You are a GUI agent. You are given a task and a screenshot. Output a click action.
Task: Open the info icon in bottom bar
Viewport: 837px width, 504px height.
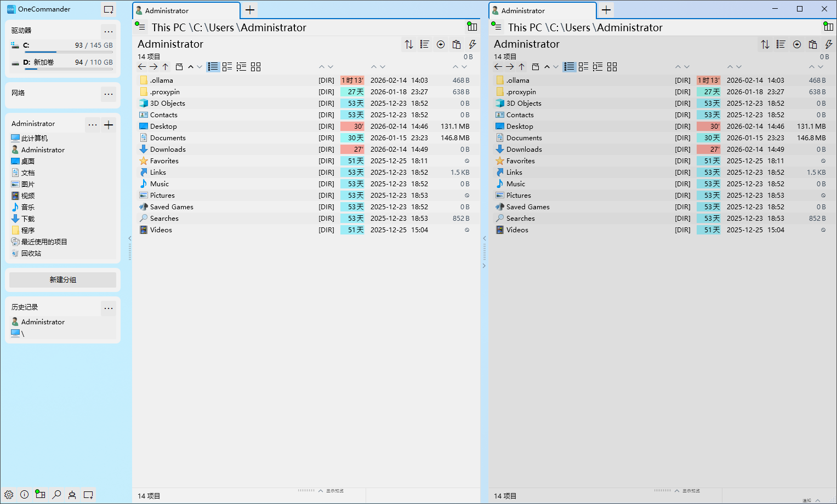pos(25,495)
